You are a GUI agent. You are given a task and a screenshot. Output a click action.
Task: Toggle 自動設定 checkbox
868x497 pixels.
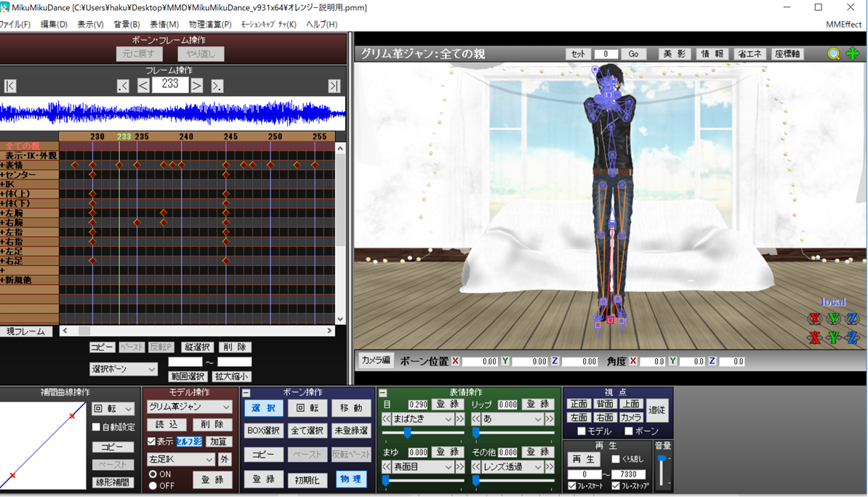click(96, 427)
